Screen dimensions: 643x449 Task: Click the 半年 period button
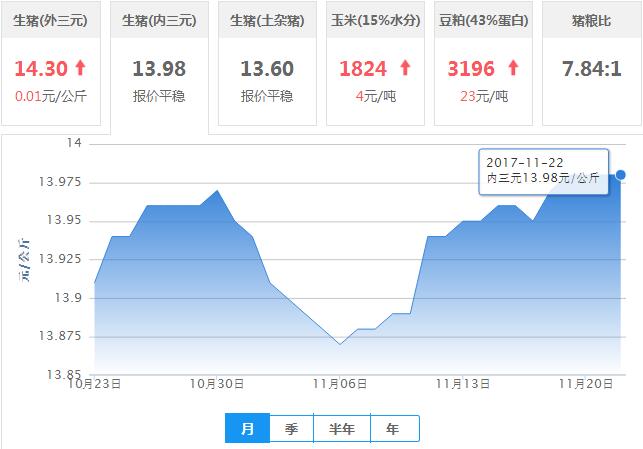[342, 428]
